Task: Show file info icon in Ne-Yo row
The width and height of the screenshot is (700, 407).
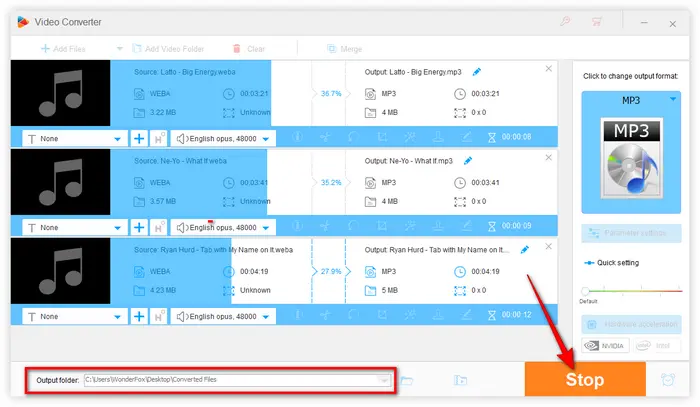Action: pos(298,226)
